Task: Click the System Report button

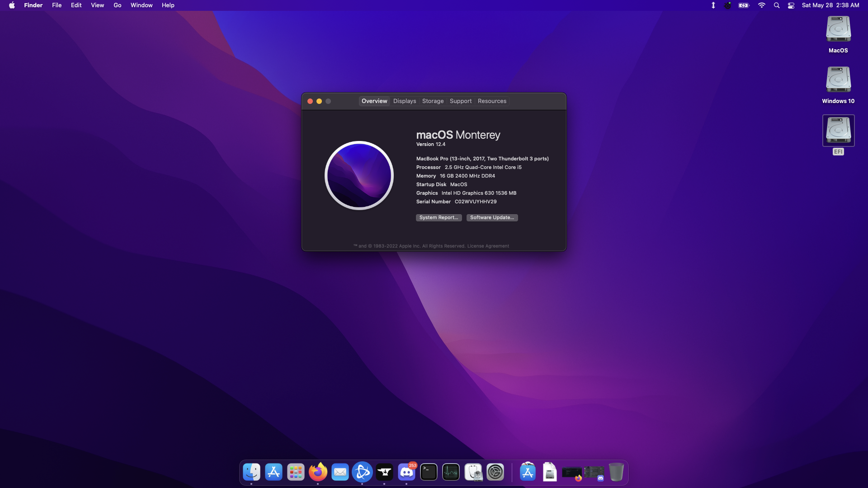Action: click(439, 218)
